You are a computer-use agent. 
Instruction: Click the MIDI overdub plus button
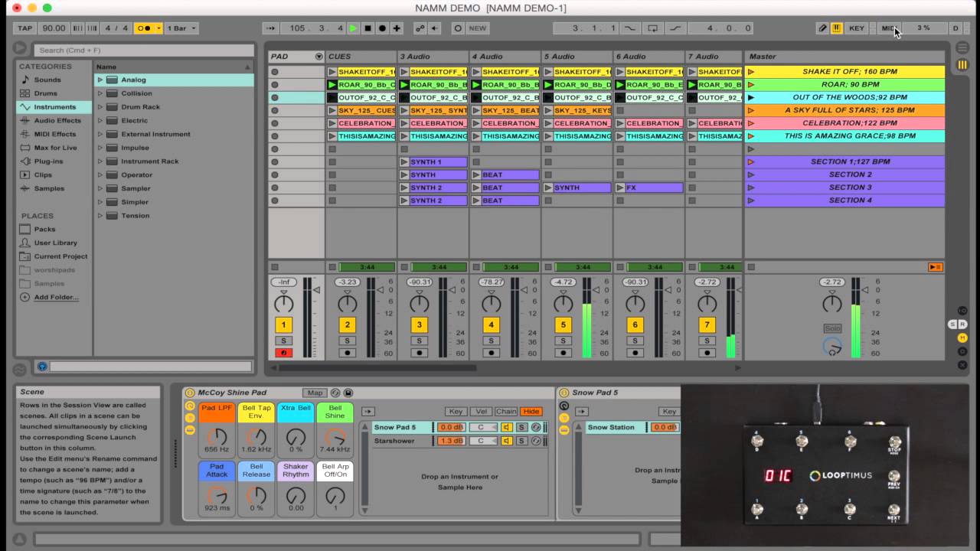coord(397,28)
